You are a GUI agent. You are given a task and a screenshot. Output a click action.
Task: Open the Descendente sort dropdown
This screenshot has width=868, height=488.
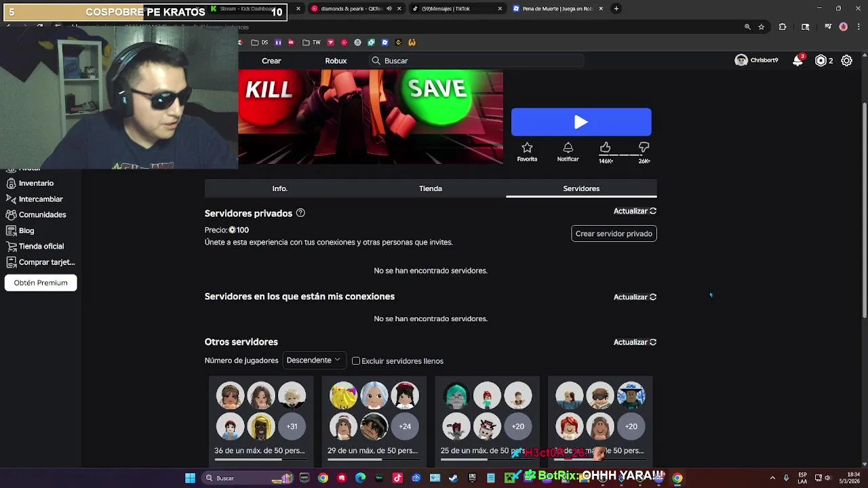coord(313,360)
